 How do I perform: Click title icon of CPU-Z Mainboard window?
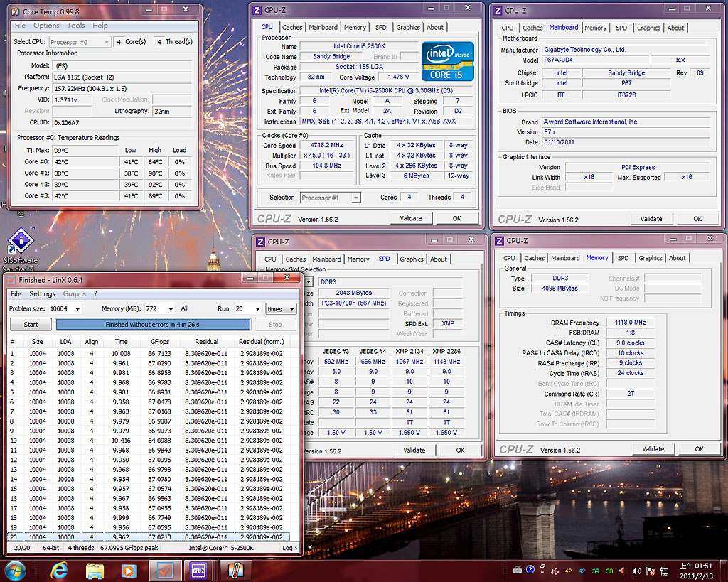pyautogui.click(x=498, y=10)
